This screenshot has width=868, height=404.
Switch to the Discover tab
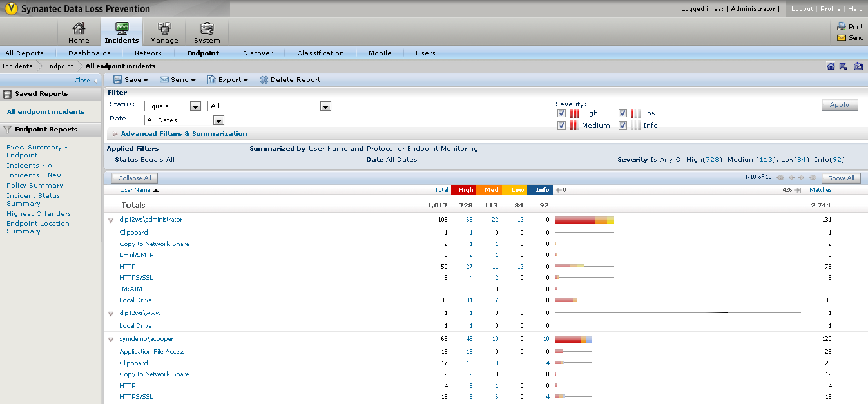258,53
